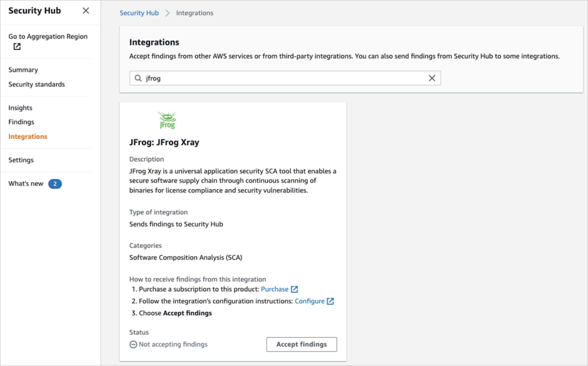Open the Configure instructions link
The width and height of the screenshot is (588, 366).
pos(310,301)
